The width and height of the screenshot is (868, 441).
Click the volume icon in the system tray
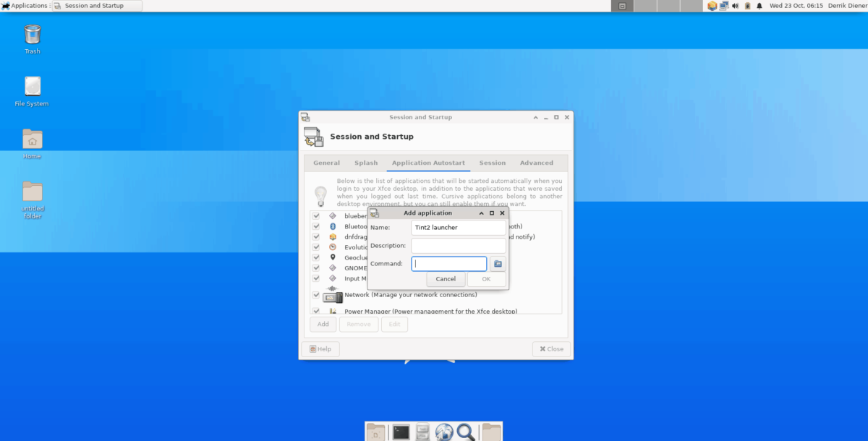pyautogui.click(x=733, y=5)
